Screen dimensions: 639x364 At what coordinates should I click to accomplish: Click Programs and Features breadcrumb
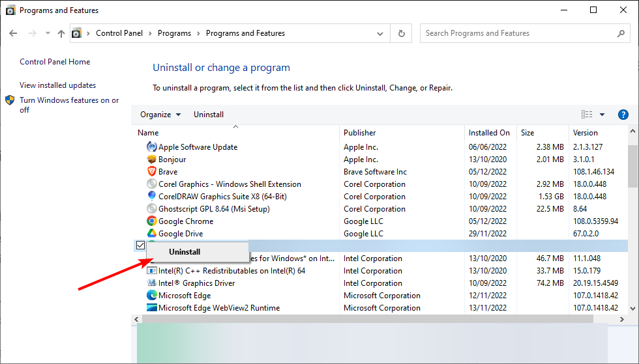(245, 33)
